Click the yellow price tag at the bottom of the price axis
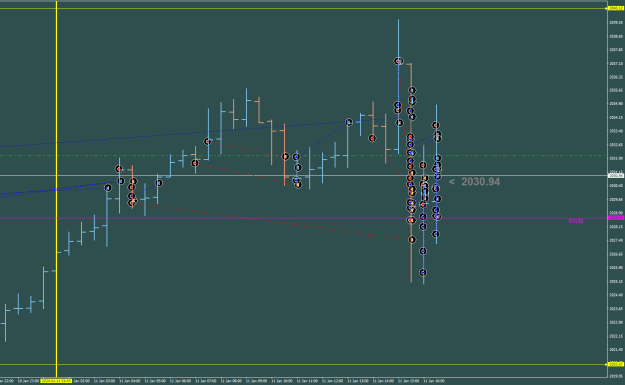 (x=616, y=364)
